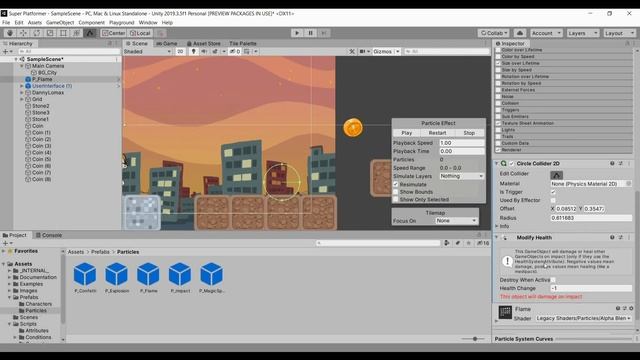
Task: Search by type in Project panel
Action: click(x=447, y=243)
